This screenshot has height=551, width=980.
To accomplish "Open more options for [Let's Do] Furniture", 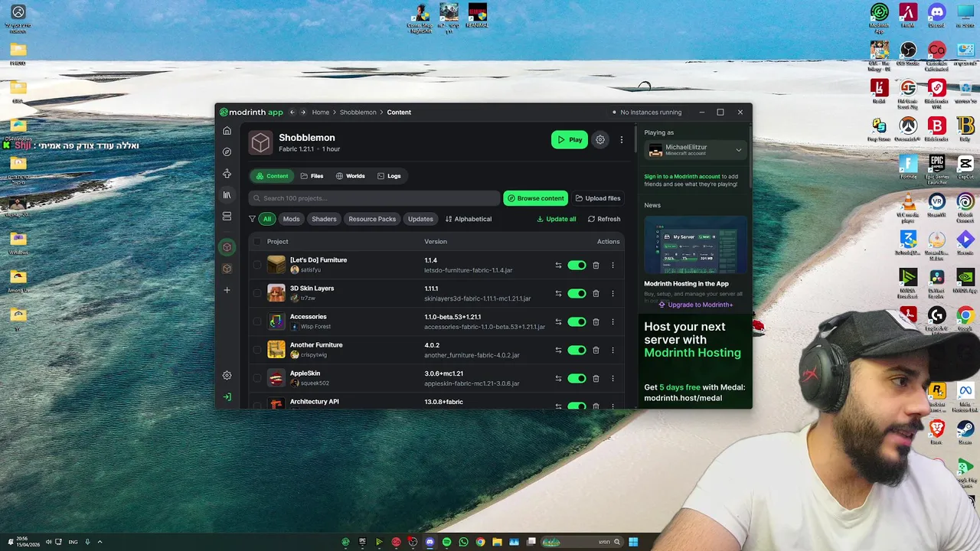I will click(x=612, y=266).
